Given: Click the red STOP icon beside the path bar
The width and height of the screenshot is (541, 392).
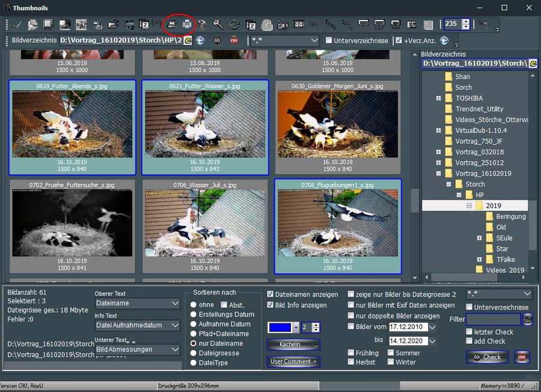Looking at the screenshot, I should coord(234,40).
